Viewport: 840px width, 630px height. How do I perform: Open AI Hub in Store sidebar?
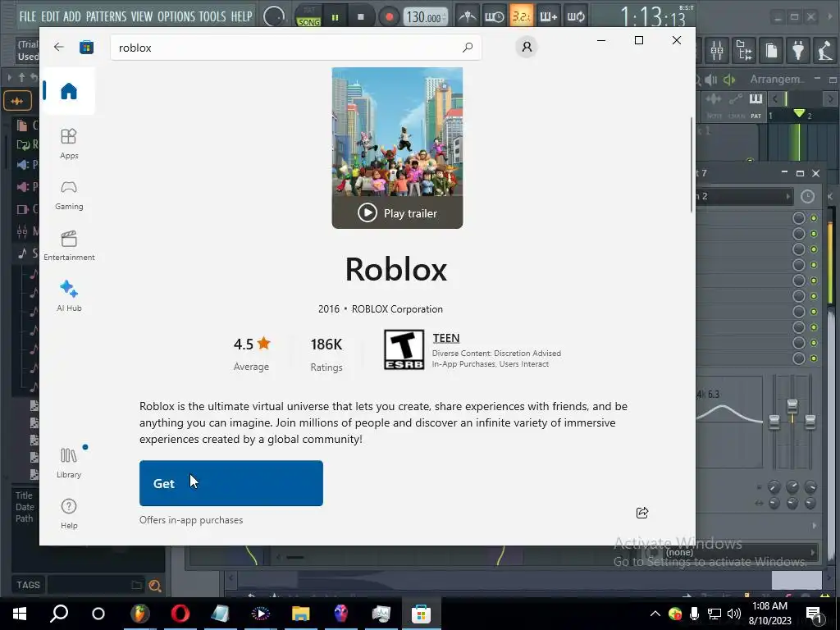69,296
